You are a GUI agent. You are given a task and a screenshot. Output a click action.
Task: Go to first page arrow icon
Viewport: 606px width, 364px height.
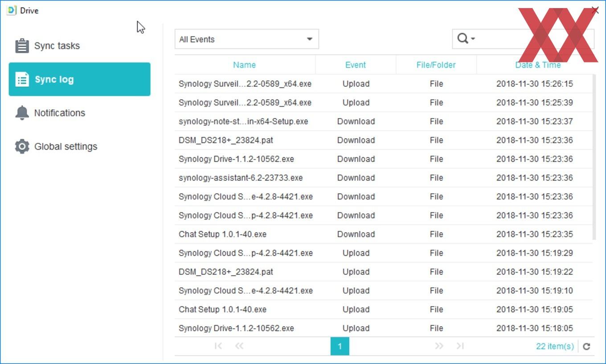(x=218, y=346)
